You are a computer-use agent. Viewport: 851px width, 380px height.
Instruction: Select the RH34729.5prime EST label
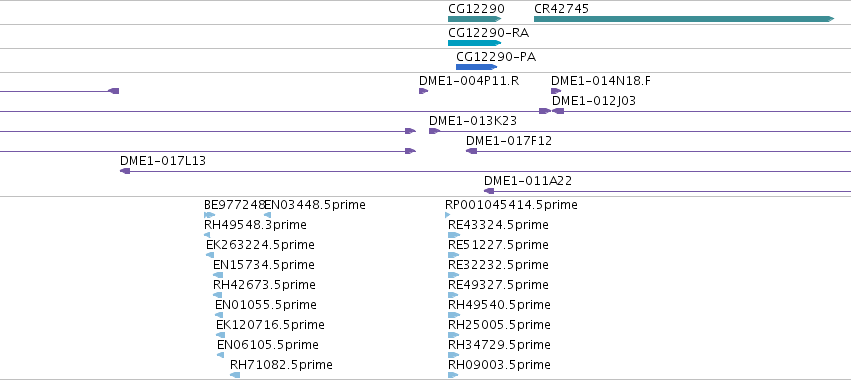pos(499,345)
